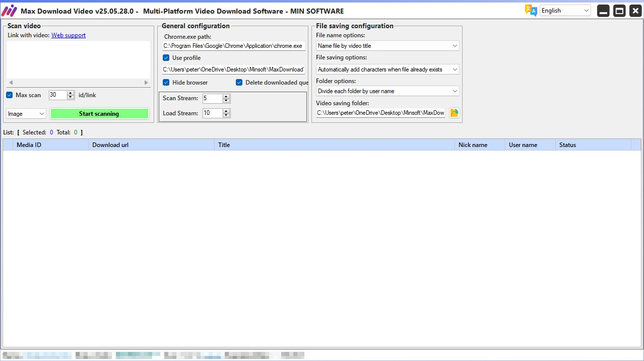Toggle the Hide browser checkbox
644x361 pixels.
click(x=166, y=83)
